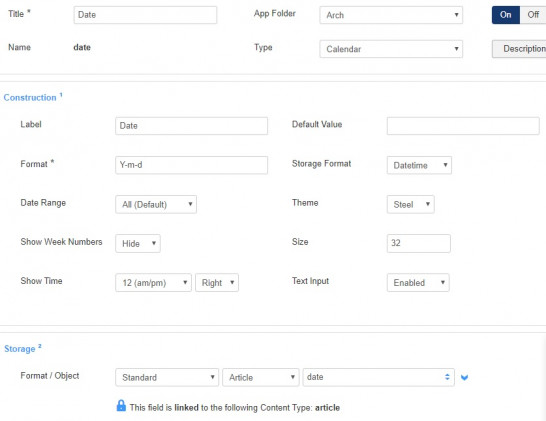Click the Description button
The width and height of the screenshot is (546, 421).
click(519, 49)
